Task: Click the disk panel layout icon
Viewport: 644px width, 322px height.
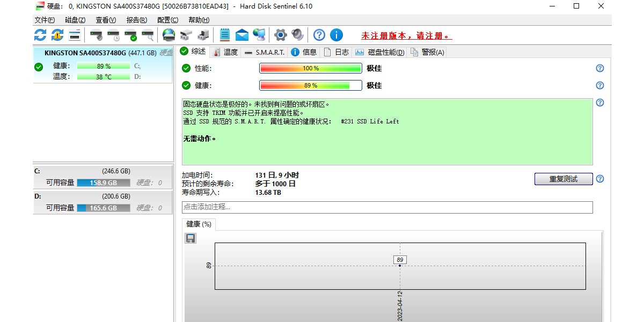Action: [75, 35]
